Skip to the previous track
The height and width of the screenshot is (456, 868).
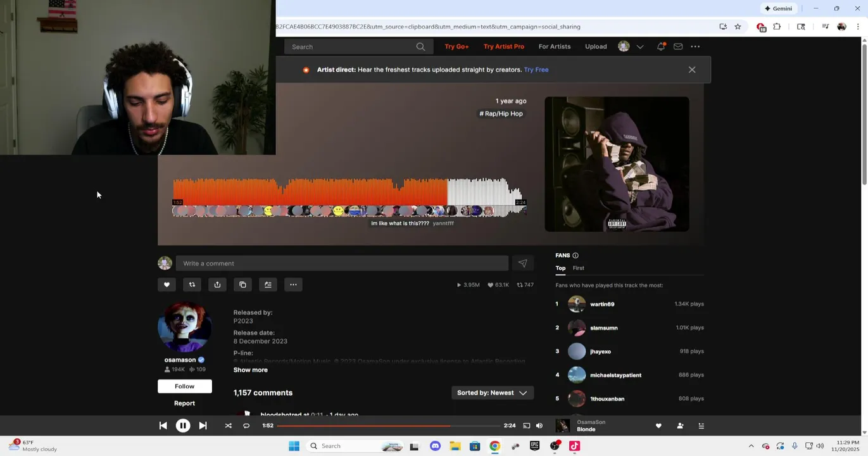click(x=163, y=426)
